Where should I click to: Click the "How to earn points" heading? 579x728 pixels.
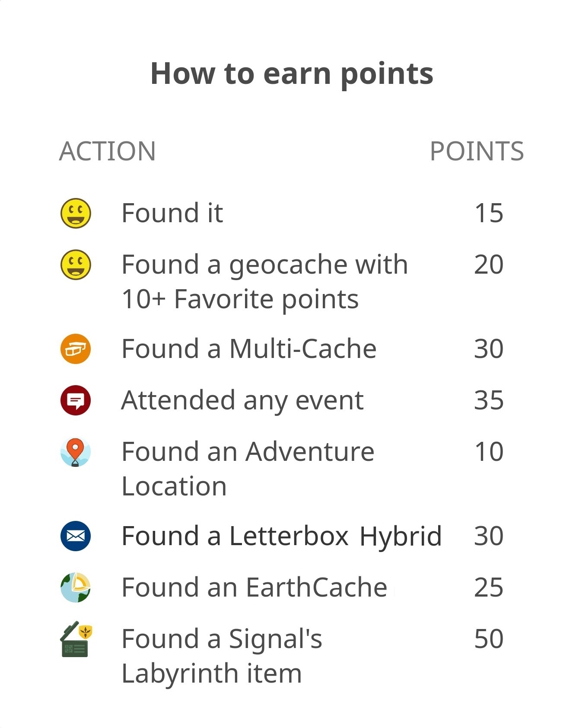(292, 73)
